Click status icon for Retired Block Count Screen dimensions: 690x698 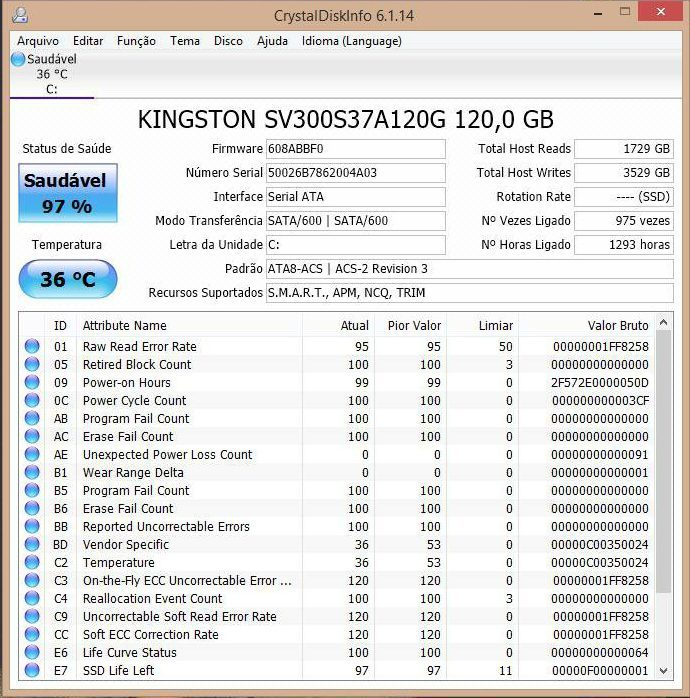click(32, 364)
